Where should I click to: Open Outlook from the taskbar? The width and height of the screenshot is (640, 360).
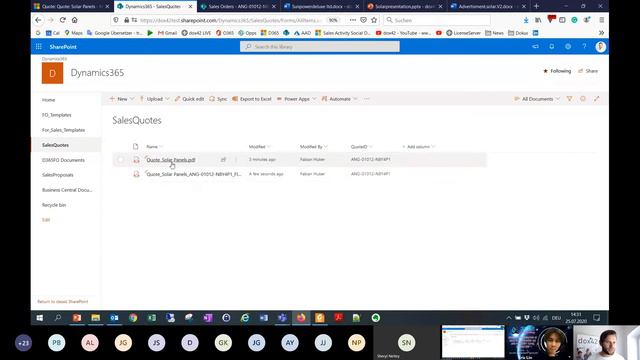coord(114,318)
